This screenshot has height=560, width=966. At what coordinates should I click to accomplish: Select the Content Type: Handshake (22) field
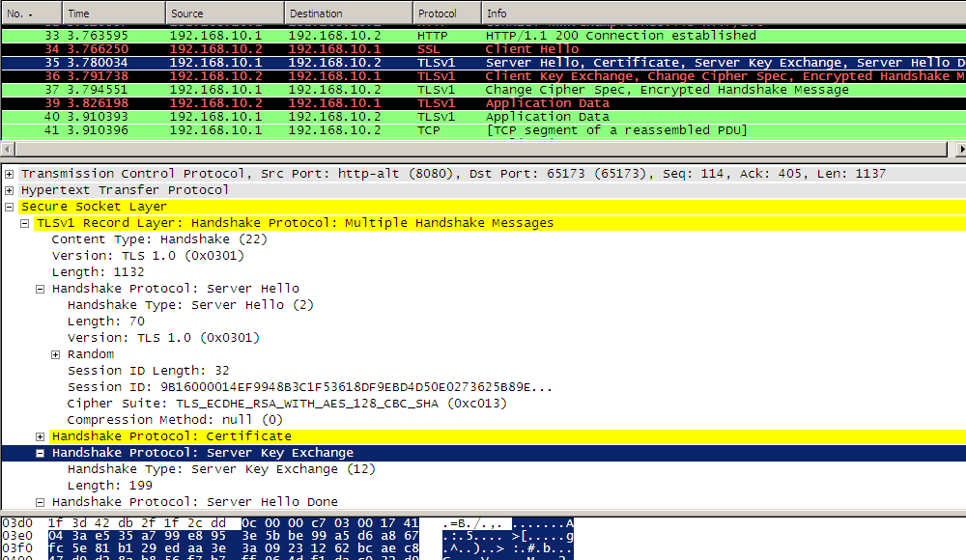coord(159,239)
